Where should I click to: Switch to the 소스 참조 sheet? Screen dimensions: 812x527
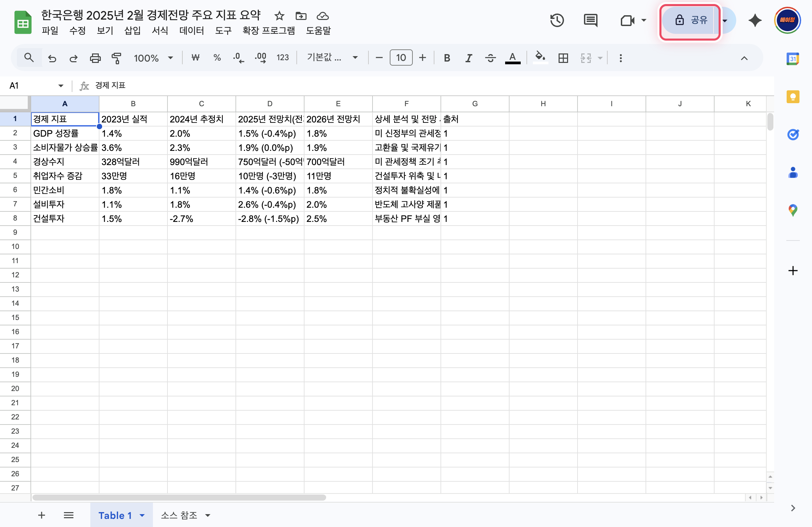(180, 515)
